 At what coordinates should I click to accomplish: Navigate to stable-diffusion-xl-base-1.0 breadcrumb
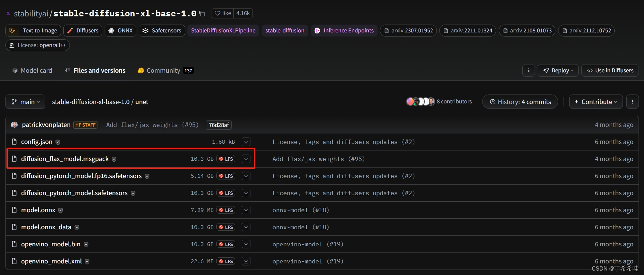[91, 102]
